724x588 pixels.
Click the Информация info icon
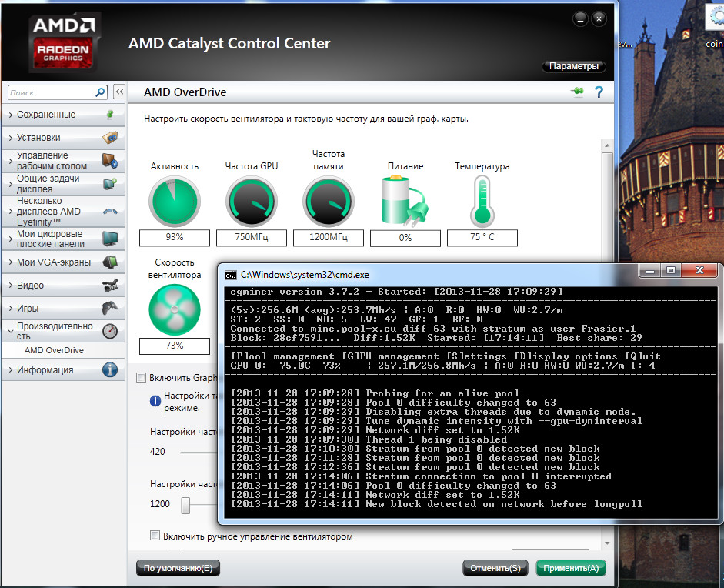[110, 369]
